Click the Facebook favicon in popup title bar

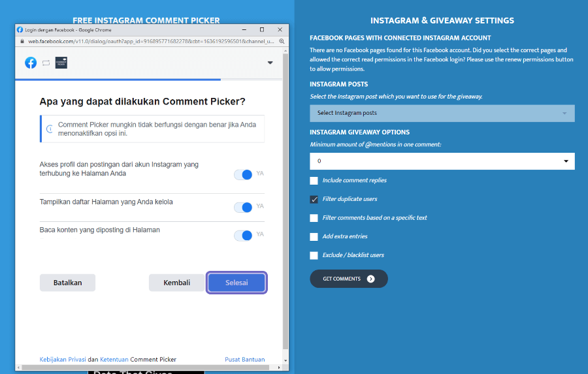[20, 29]
